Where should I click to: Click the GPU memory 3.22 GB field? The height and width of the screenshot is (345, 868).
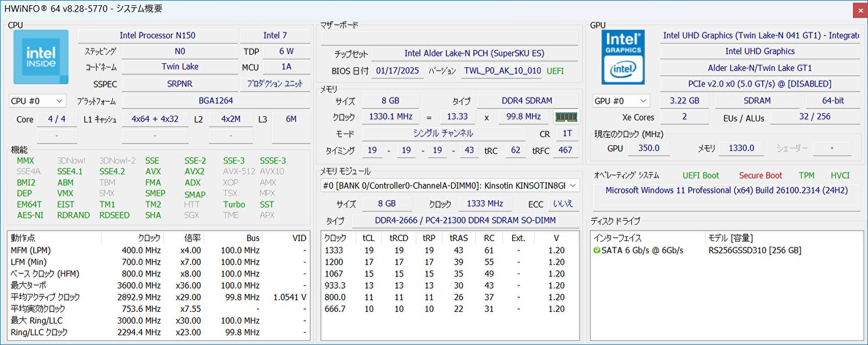tap(684, 101)
